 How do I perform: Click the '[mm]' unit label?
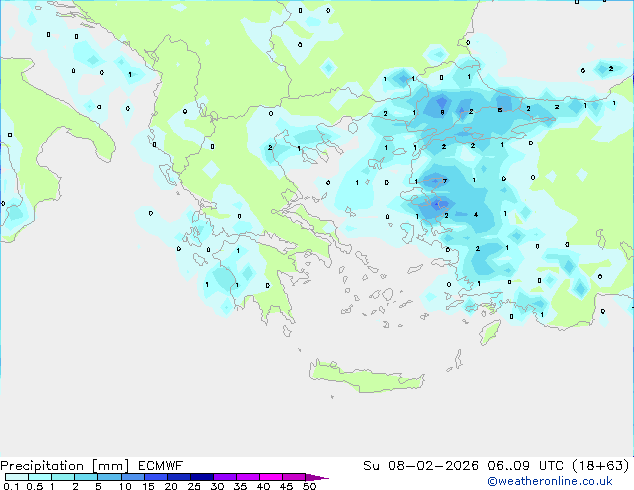point(111,466)
